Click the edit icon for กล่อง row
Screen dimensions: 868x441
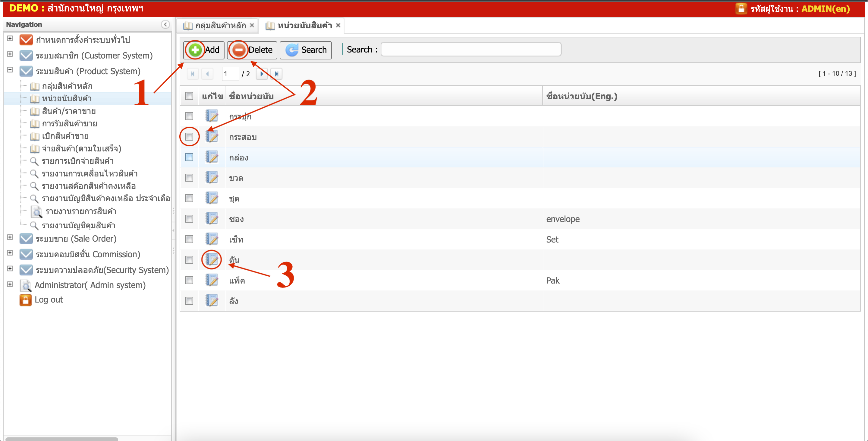pyautogui.click(x=212, y=157)
